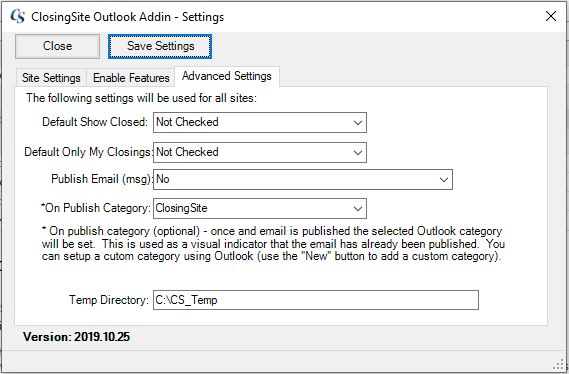Click inside the Temp Directory field
This screenshot has width=569, height=374.
[x=316, y=300]
